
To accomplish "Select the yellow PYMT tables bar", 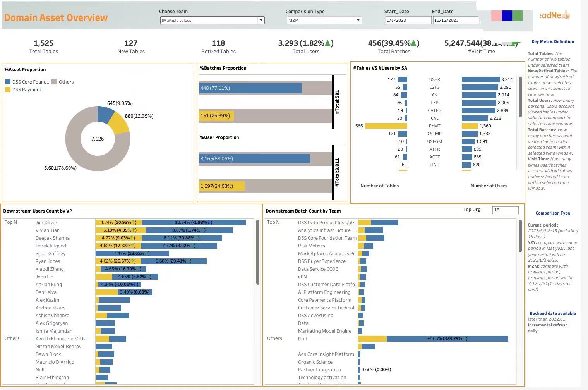I will 386,126.
